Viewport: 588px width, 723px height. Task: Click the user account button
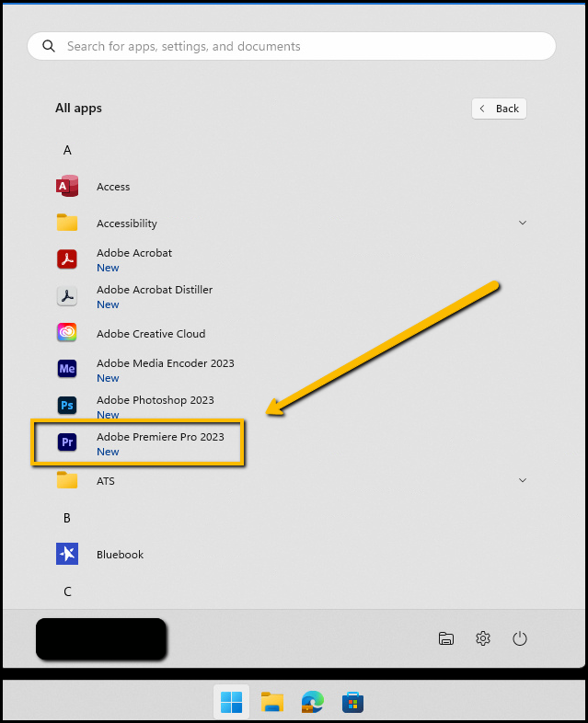tap(101, 639)
